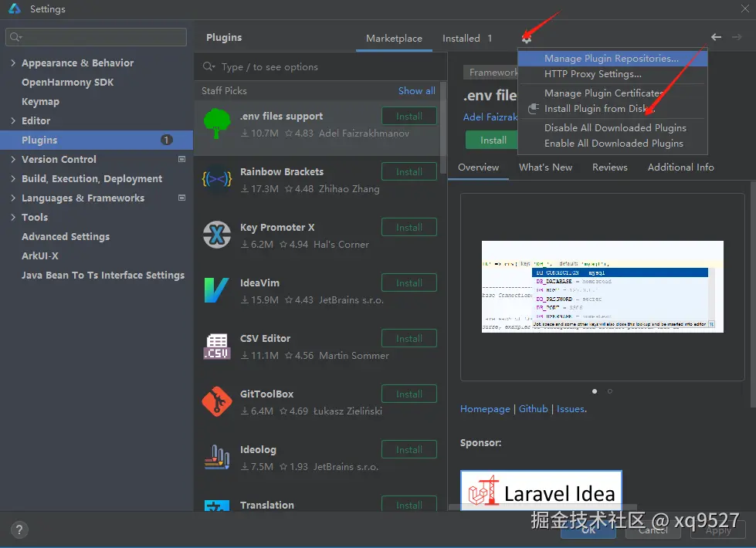
Task: Open the What's New tab
Action: click(545, 167)
